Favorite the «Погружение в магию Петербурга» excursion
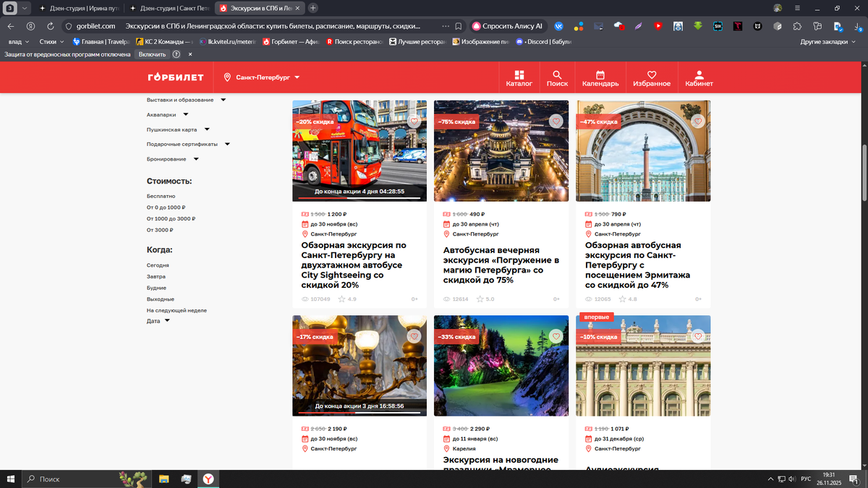 click(x=556, y=121)
